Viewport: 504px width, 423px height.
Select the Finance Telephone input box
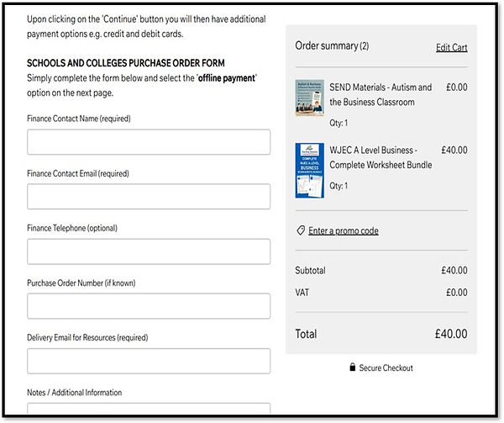[149, 251]
